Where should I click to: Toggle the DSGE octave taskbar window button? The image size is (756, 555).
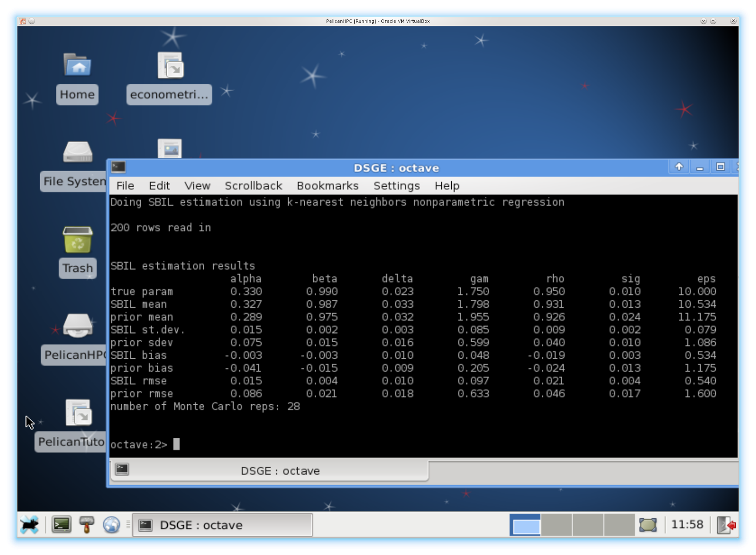(x=222, y=525)
